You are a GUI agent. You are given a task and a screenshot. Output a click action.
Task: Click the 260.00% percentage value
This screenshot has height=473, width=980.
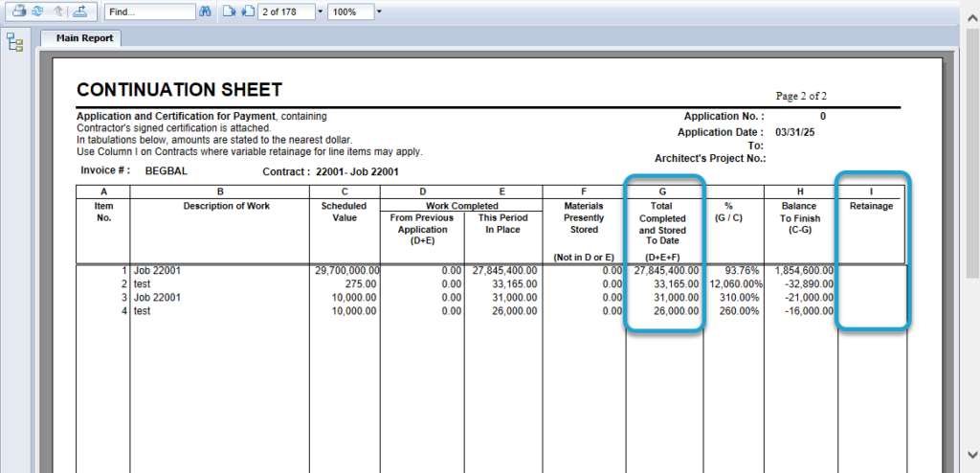(739, 310)
